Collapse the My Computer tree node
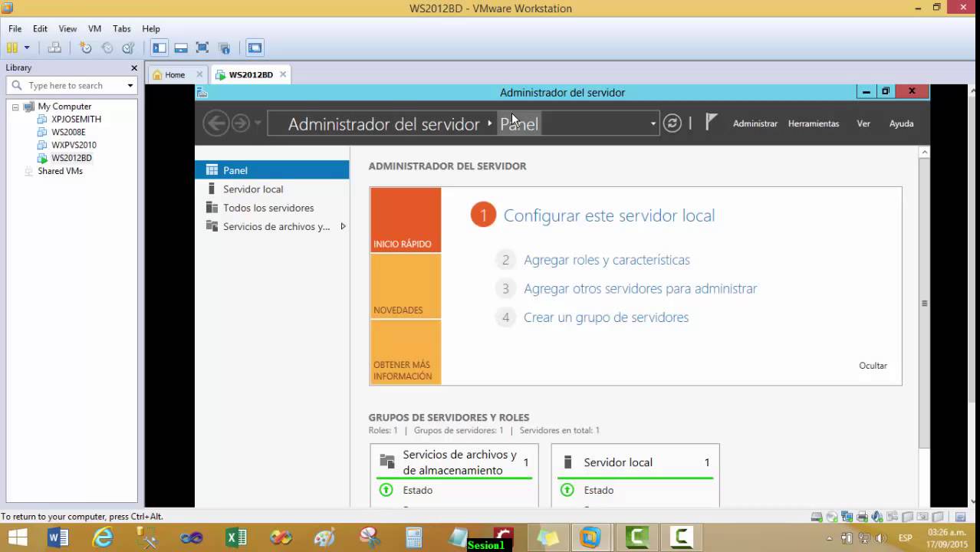Viewport: 980px width, 552px height. [x=15, y=107]
